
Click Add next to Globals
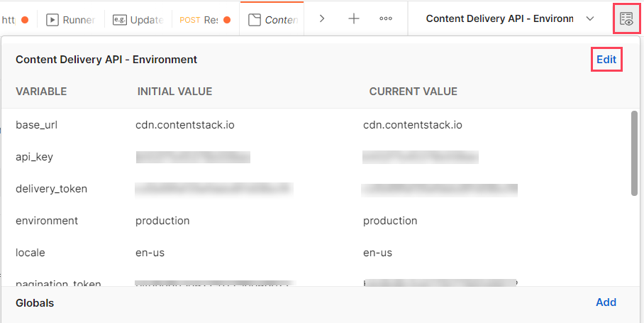[606, 302]
